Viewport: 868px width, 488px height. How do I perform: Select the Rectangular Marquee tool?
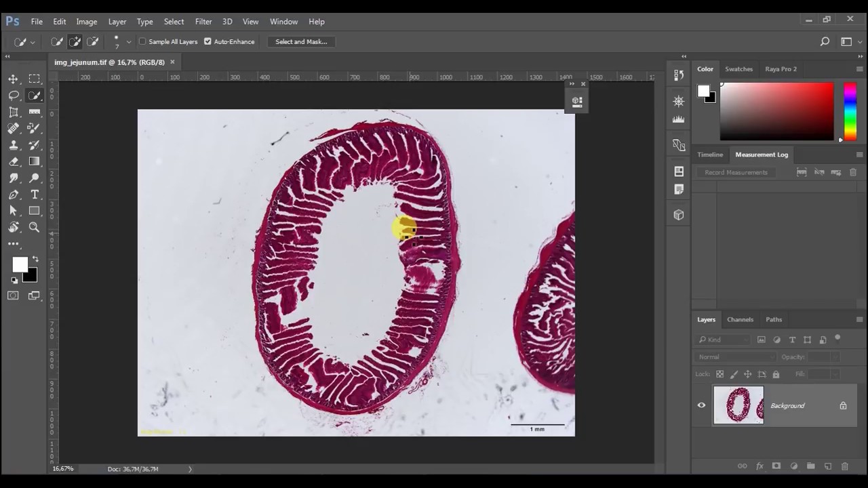[x=35, y=79]
